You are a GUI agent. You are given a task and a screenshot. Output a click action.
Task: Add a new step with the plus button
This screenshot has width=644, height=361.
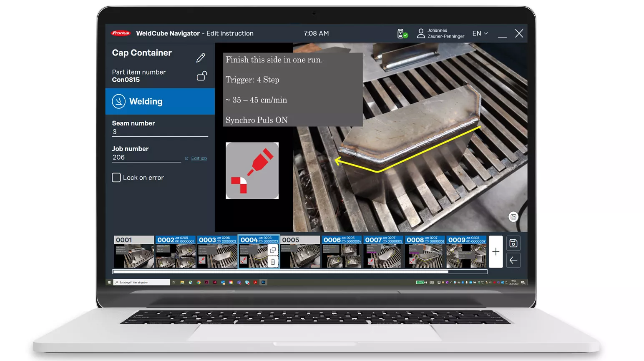click(x=496, y=251)
